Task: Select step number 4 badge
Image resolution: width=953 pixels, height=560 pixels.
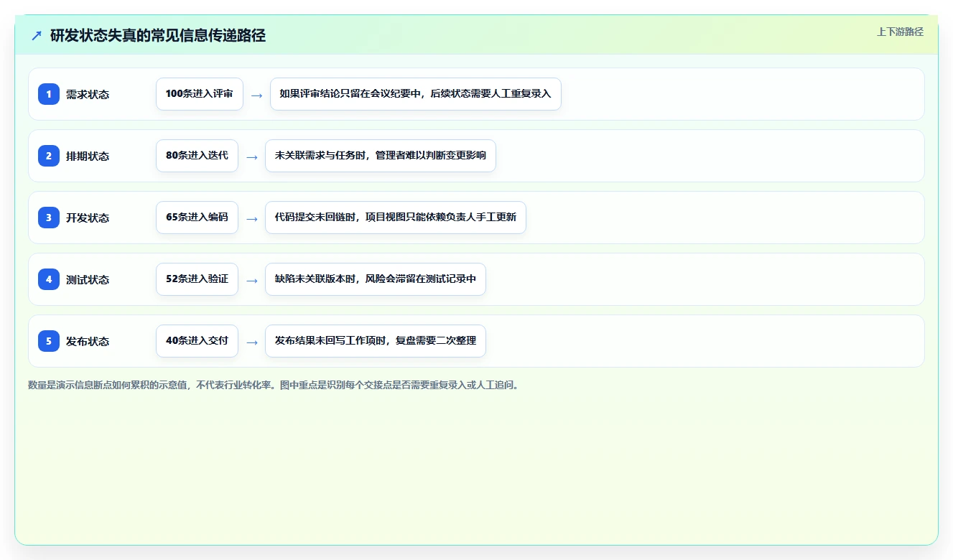Action: click(x=49, y=279)
